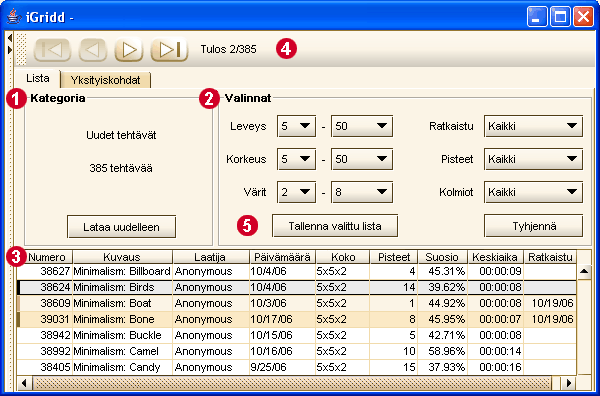Open Leveys maximum dropdown showing 50
Image resolution: width=600 pixels, height=396 pixels.
362,126
